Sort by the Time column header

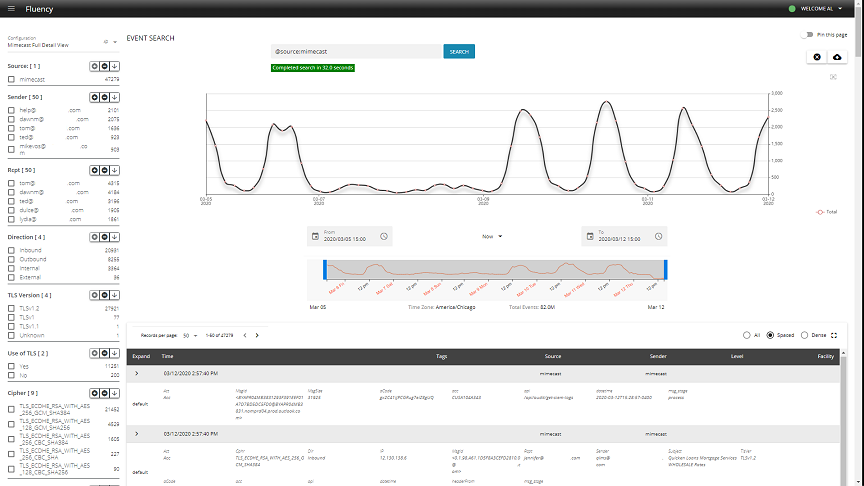[x=167, y=355]
